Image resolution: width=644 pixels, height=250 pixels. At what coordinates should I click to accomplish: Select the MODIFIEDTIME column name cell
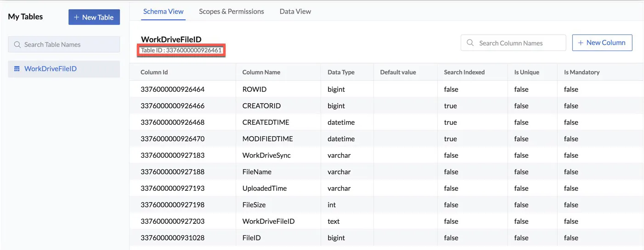(x=268, y=139)
